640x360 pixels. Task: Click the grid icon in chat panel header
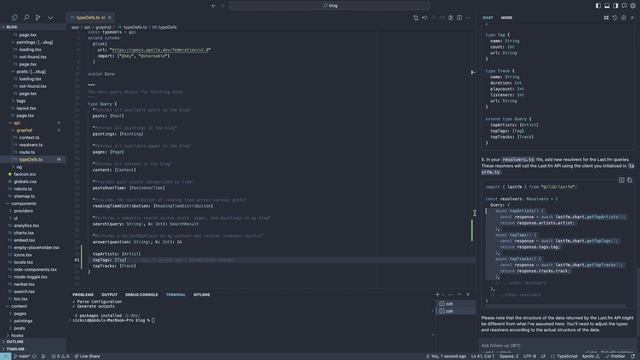pyautogui.click(x=606, y=18)
